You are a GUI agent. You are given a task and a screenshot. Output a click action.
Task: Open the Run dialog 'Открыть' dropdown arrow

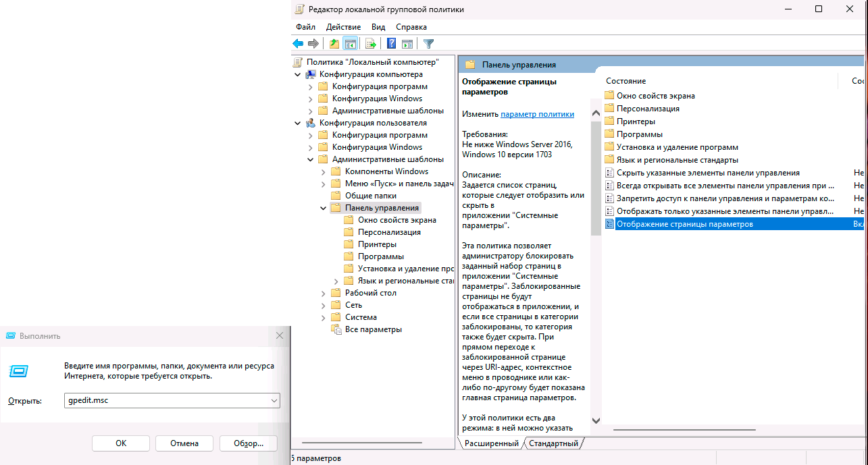tap(274, 400)
